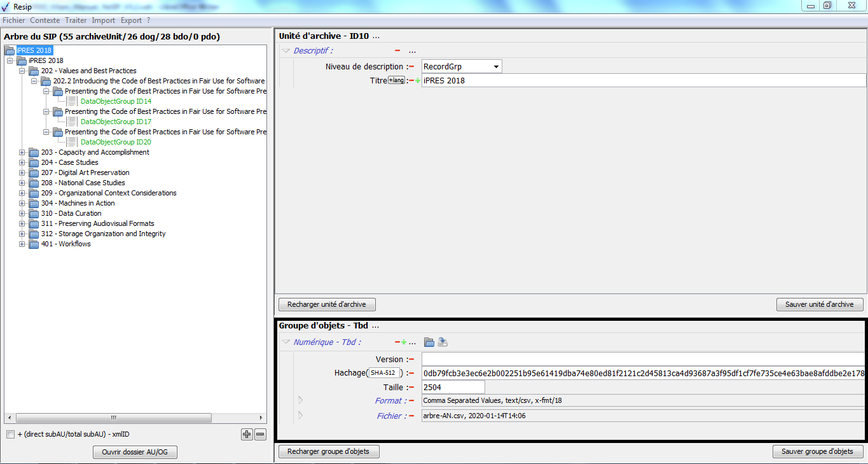This screenshot has width=868, height=464.
Task: Collapse the Descriptif section triangle
Action: pyautogui.click(x=286, y=51)
